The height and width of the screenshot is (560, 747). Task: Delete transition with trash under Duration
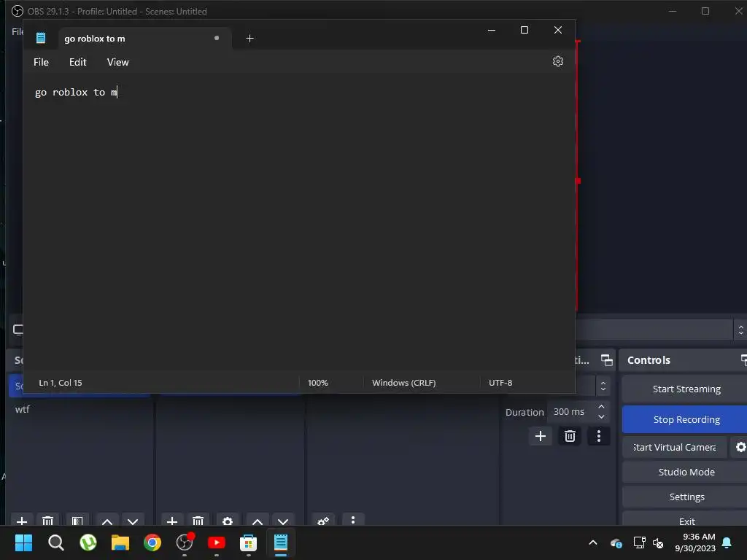[x=570, y=436]
